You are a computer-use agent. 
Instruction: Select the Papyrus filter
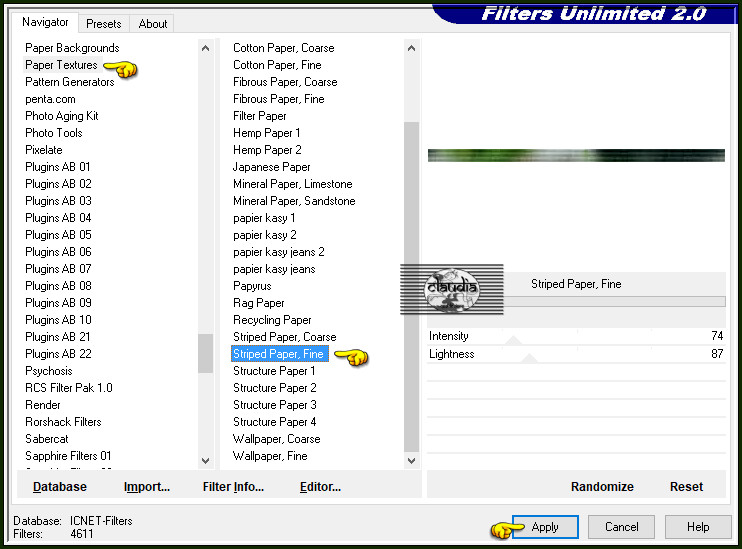click(x=252, y=286)
